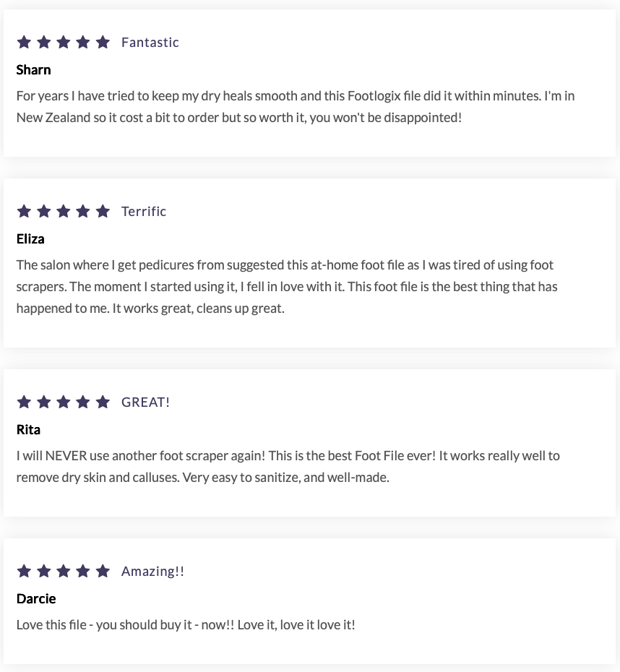Select the "Amazing!!" review heading
Screen dimensions: 620x672
(152, 572)
